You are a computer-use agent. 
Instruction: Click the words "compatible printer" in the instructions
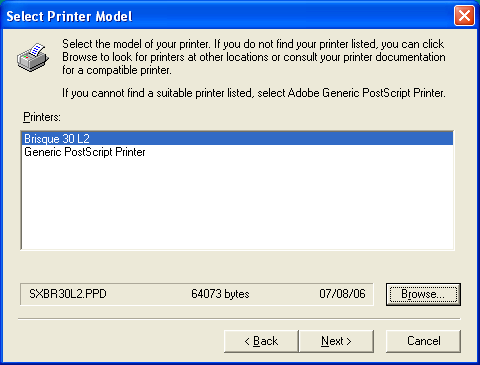[129, 70]
